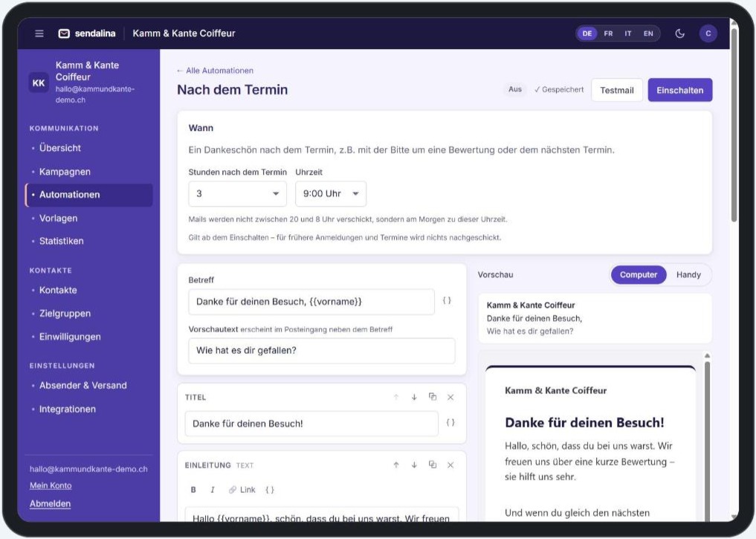The width and height of the screenshot is (756, 539).
Task: Switch to dark mode with moon icon
Action: tap(680, 33)
